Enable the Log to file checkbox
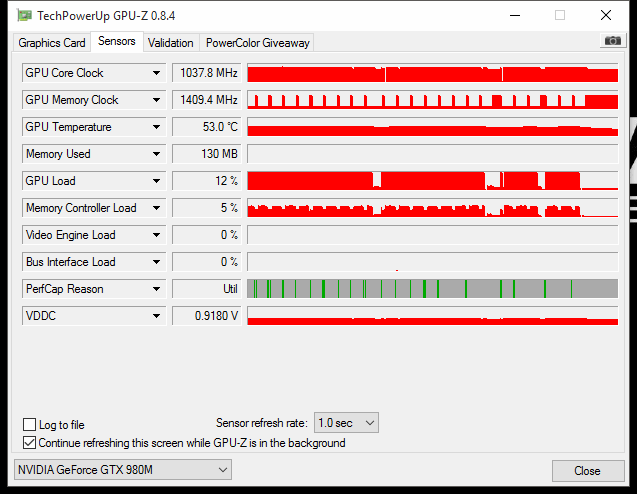Screen dimensions: 637x494 29,425
